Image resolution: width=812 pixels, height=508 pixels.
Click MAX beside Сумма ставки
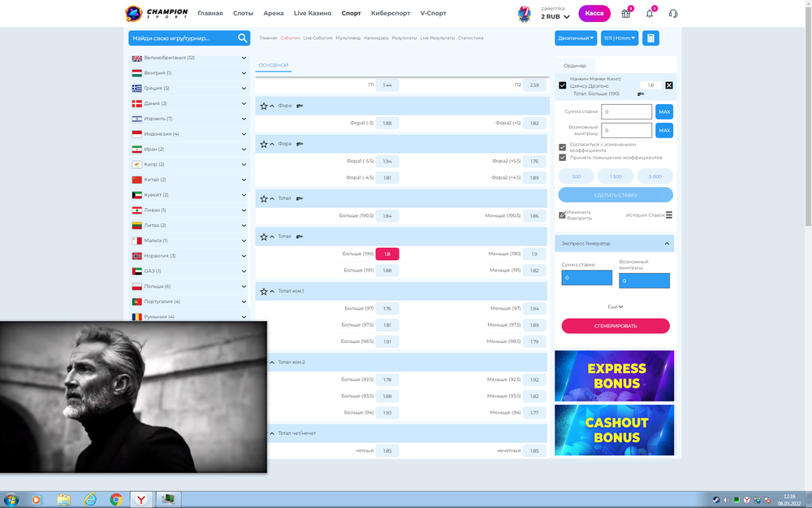click(664, 111)
